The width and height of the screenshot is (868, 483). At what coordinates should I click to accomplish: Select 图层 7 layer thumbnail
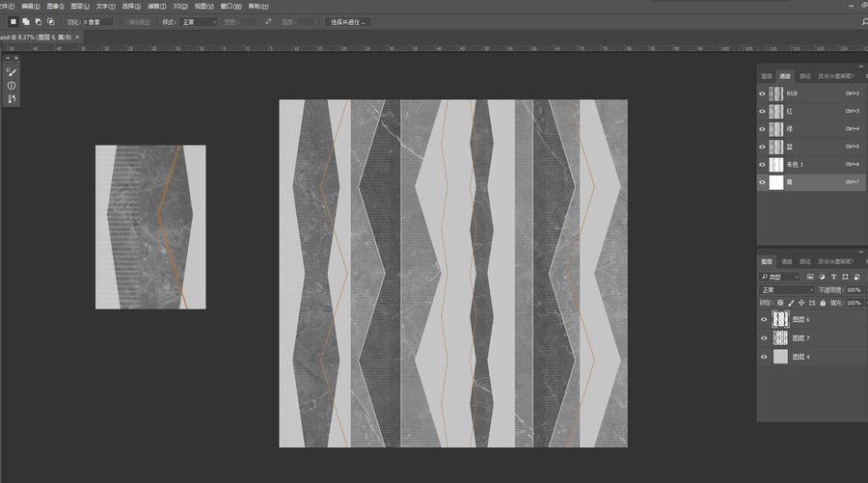pos(780,338)
